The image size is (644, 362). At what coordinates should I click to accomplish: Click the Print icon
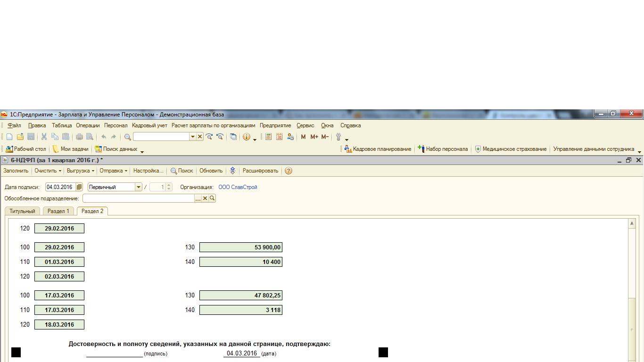(x=79, y=137)
